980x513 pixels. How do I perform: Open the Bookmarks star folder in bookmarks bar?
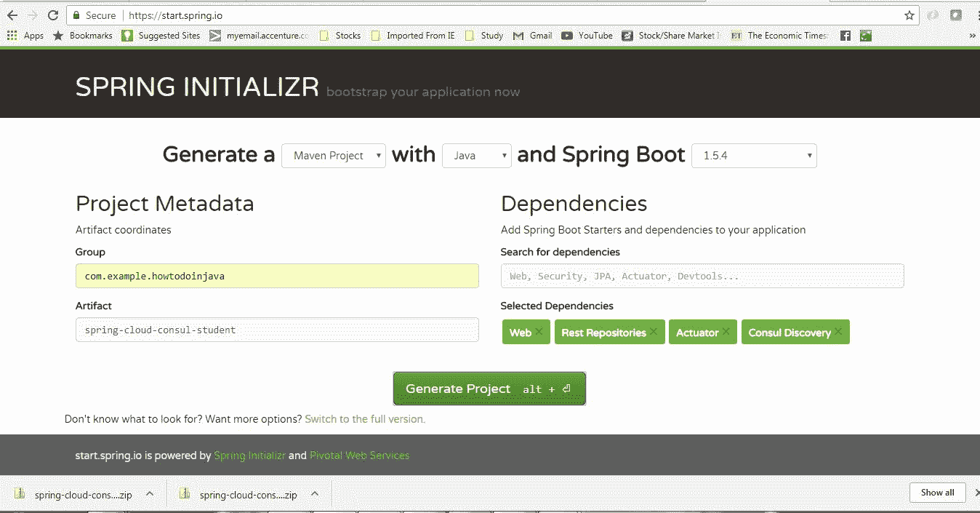(83, 35)
